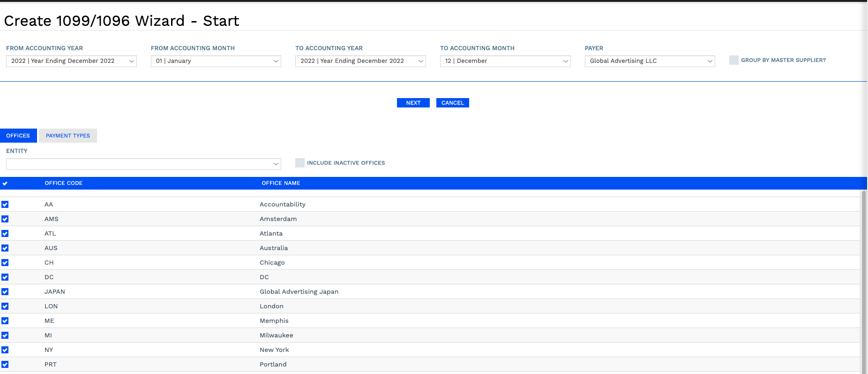Switch to the Payment Types tab
This screenshot has width=868, height=374.
point(68,136)
